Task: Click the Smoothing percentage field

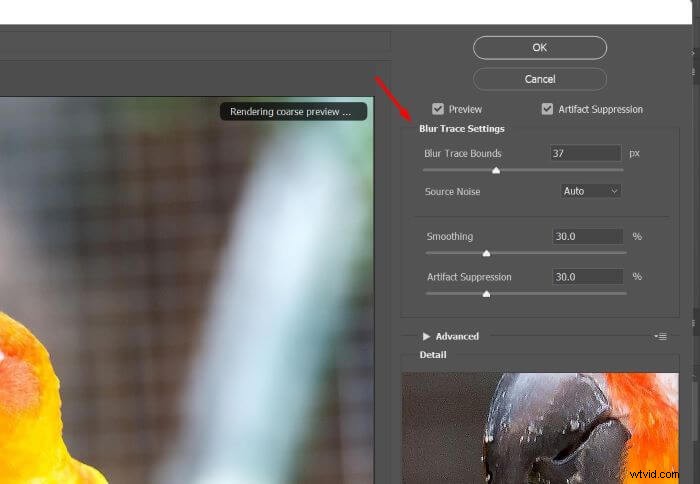Action: coord(588,236)
